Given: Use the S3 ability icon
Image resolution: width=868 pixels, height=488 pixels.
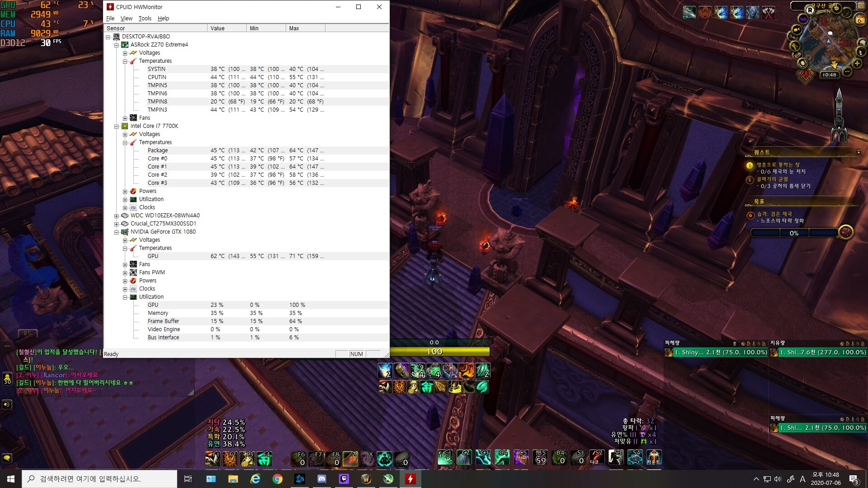Looking at the screenshot, I should click(x=616, y=457).
